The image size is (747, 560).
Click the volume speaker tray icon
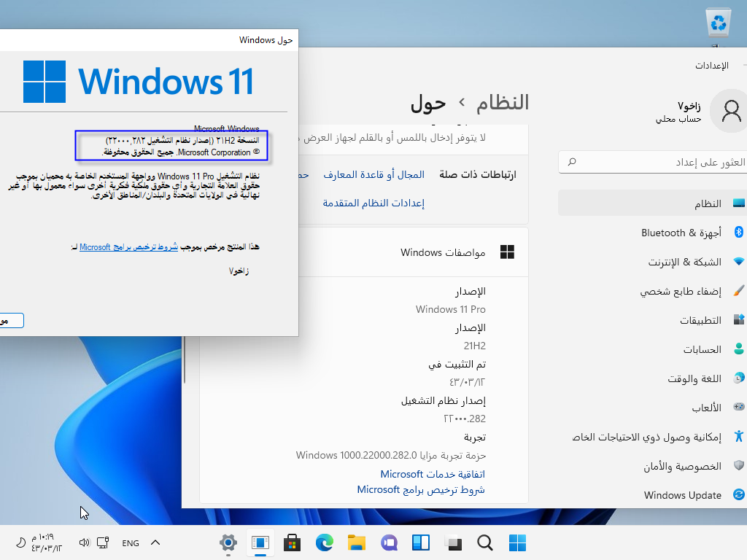click(x=85, y=542)
